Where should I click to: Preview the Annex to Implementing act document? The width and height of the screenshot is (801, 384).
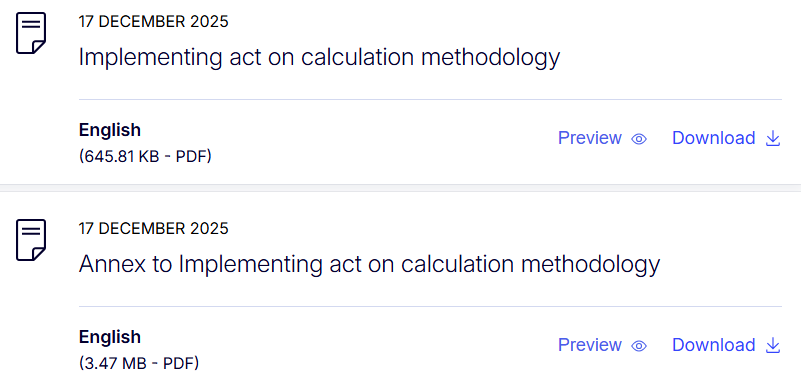point(602,345)
